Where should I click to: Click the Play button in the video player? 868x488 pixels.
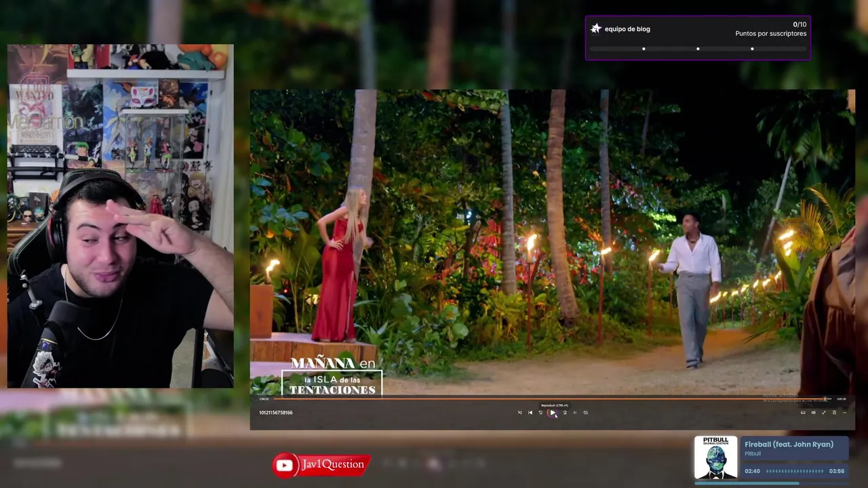click(553, 413)
